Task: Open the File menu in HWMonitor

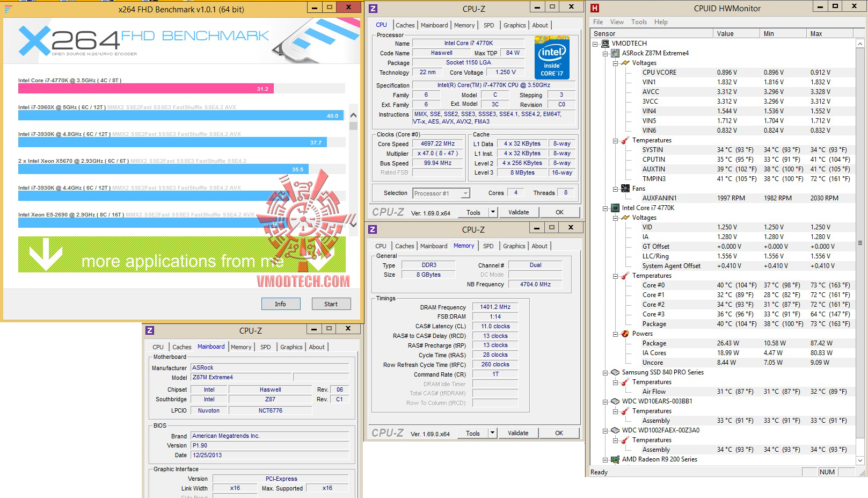Action: tap(598, 22)
